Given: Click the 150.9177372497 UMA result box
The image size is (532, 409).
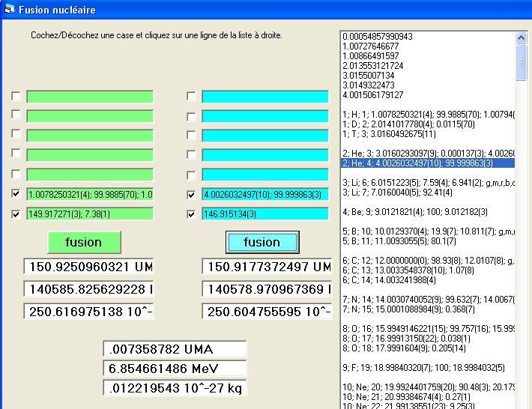Looking at the screenshot, I should click(267, 267).
